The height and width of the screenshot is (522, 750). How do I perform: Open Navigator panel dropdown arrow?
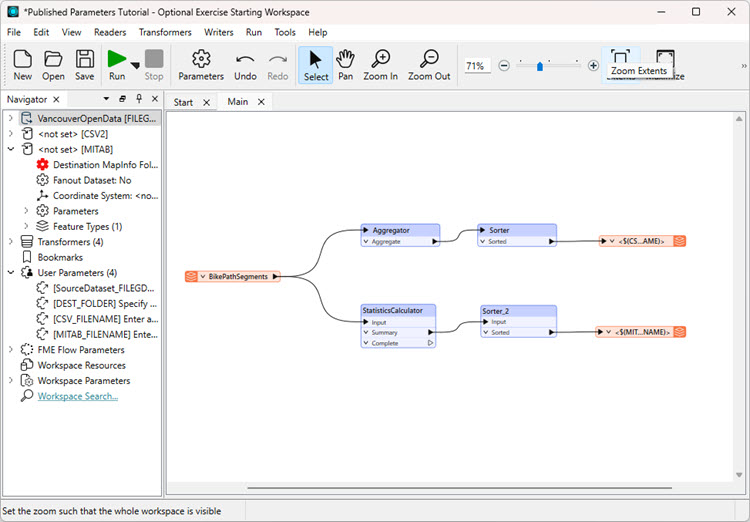[x=106, y=99]
